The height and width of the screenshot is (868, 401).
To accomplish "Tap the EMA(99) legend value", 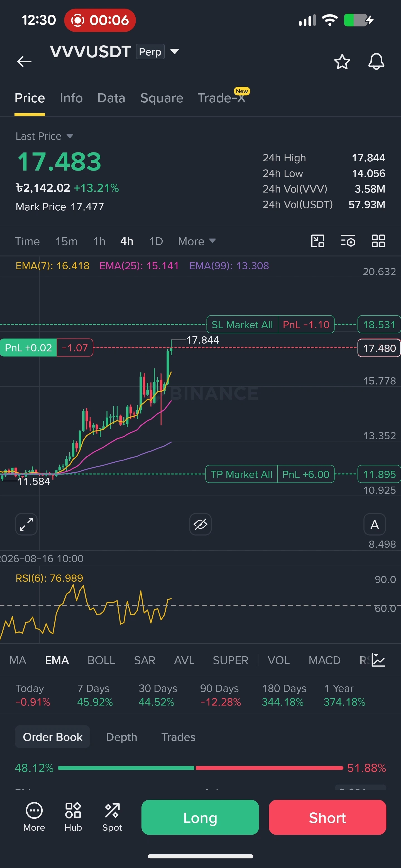I will click(229, 266).
